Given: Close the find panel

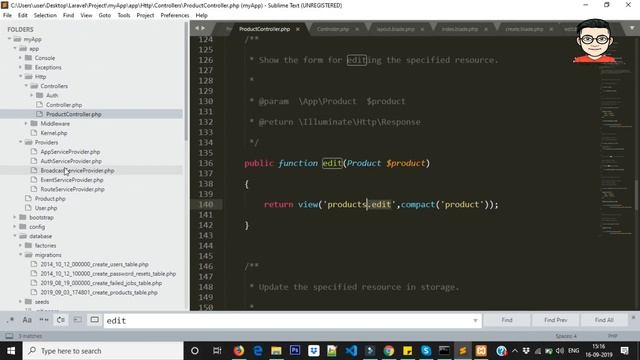Looking at the screenshot, I should (633, 317).
